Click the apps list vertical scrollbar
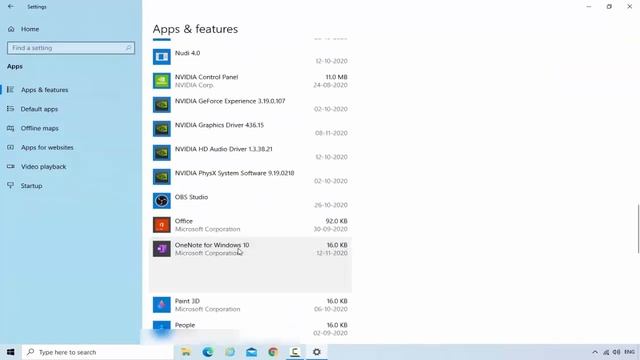 pyautogui.click(x=638, y=229)
